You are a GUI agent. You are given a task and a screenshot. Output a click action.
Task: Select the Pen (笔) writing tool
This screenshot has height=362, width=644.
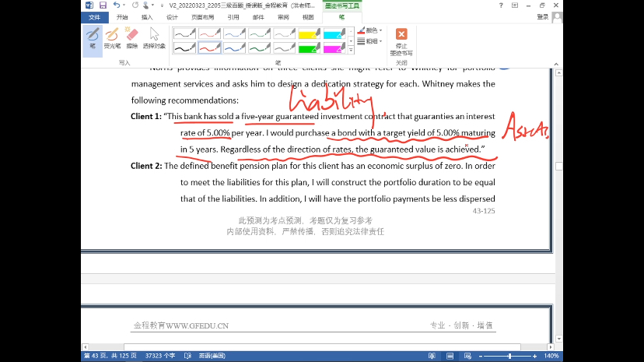coord(93,39)
